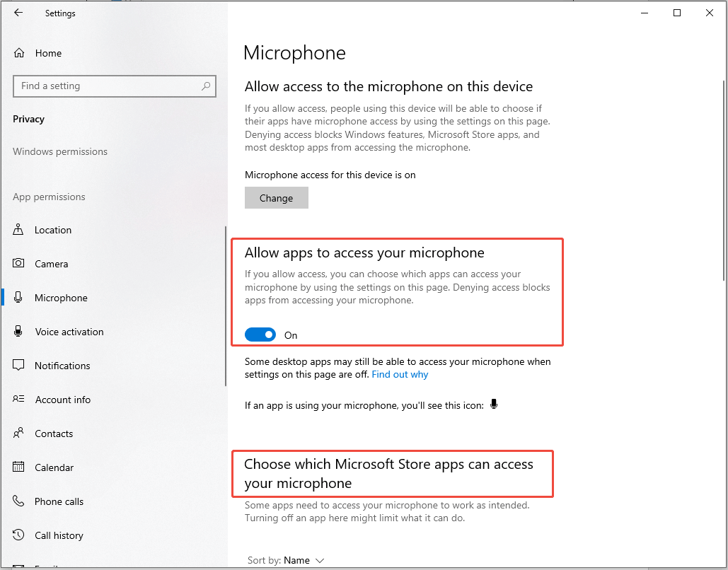Image resolution: width=728 pixels, height=570 pixels.
Task: Click the Change button for microphone access
Action: click(276, 197)
